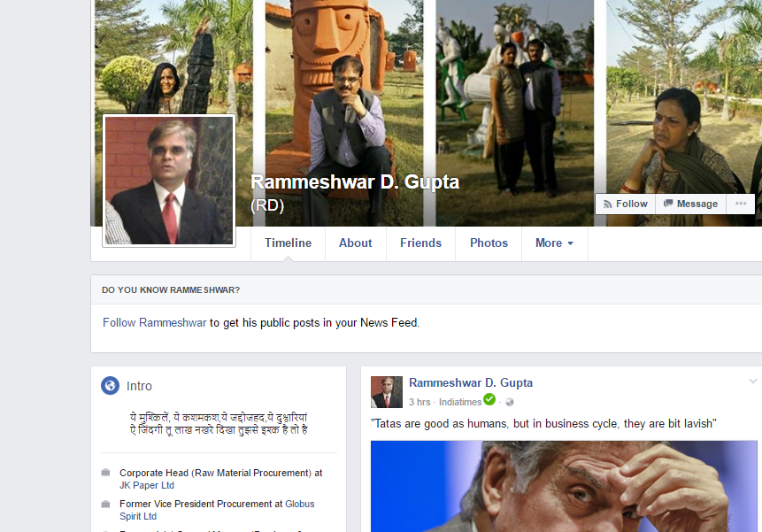Click the Follow button on cover photo
The image size is (762, 532).
[626, 204]
